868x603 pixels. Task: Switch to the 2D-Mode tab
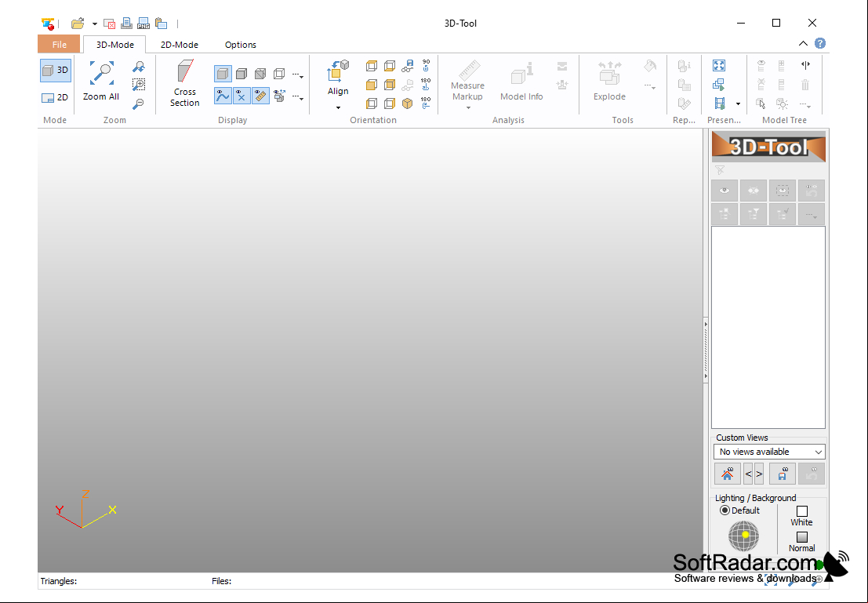(180, 44)
